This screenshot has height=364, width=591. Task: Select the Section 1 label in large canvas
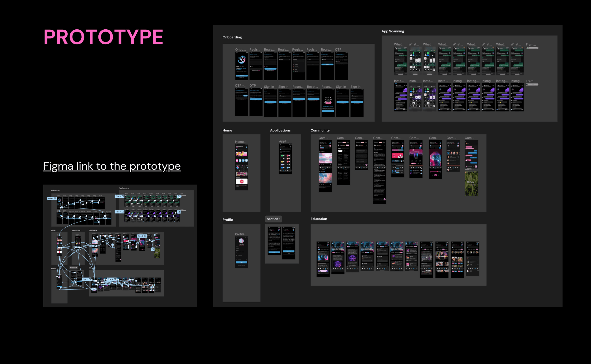(273, 219)
